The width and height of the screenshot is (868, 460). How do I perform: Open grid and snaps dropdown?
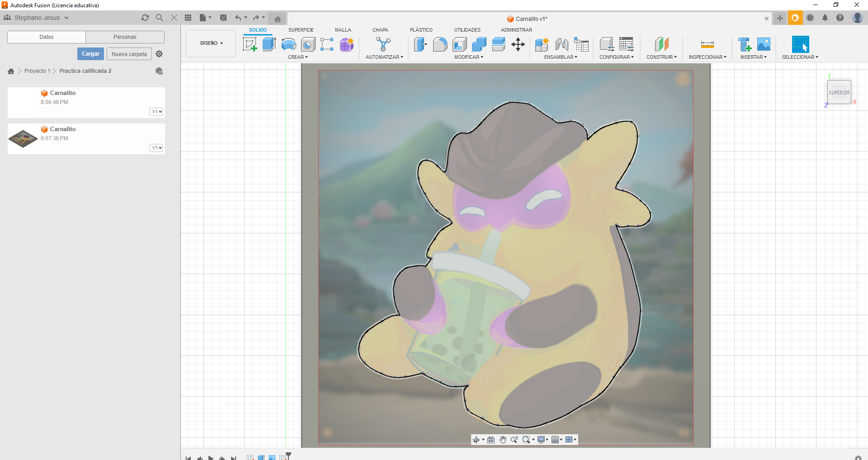[x=557, y=440]
